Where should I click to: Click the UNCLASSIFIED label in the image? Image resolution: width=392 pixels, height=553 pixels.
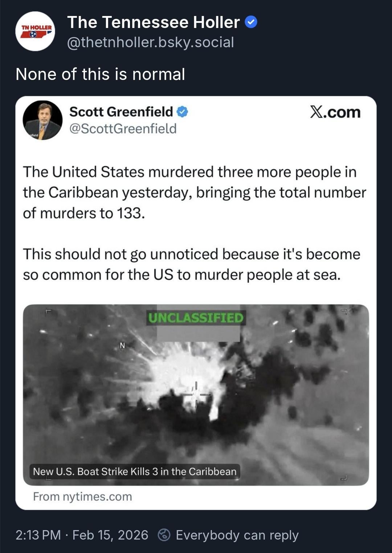(196, 318)
